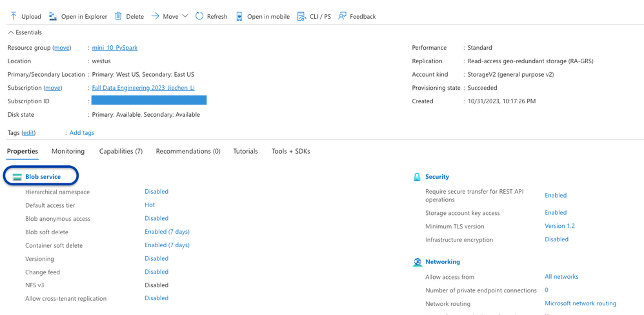This screenshot has height=315, width=644.
Task: Click the Feedback person icon
Action: pos(342,16)
